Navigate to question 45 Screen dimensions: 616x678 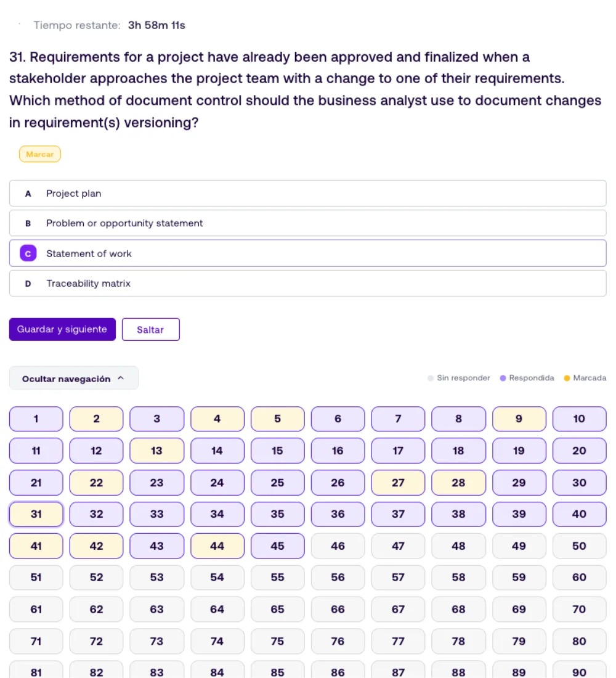click(x=278, y=546)
